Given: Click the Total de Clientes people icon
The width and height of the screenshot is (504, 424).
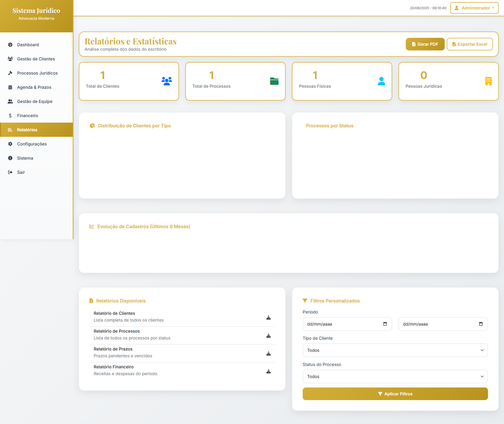Looking at the screenshot, I should click(167, 81).
